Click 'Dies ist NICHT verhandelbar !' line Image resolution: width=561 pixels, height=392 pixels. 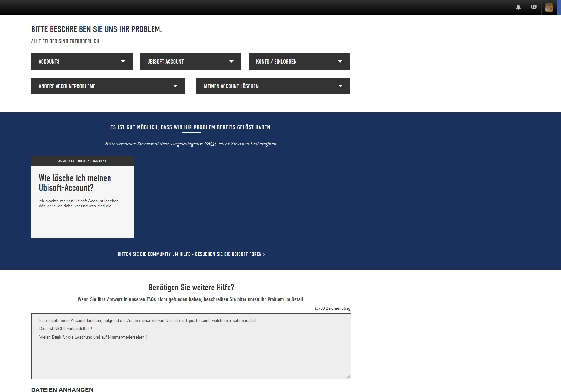[66, 329]
